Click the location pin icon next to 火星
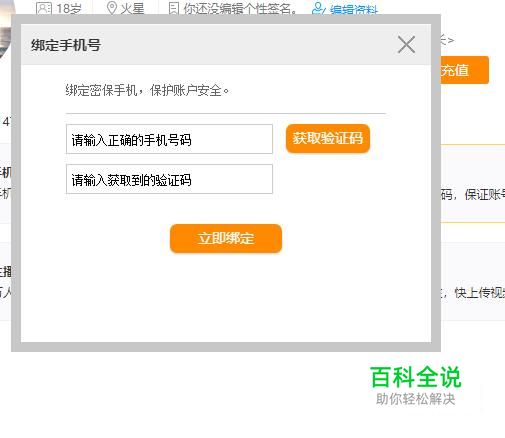Image resolution: width=505 pixels, height=438 pixels. 112,8
